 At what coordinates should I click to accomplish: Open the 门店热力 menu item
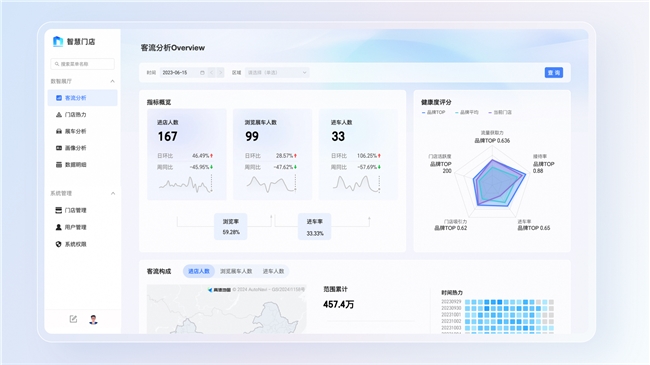click(x=82, y=114)
